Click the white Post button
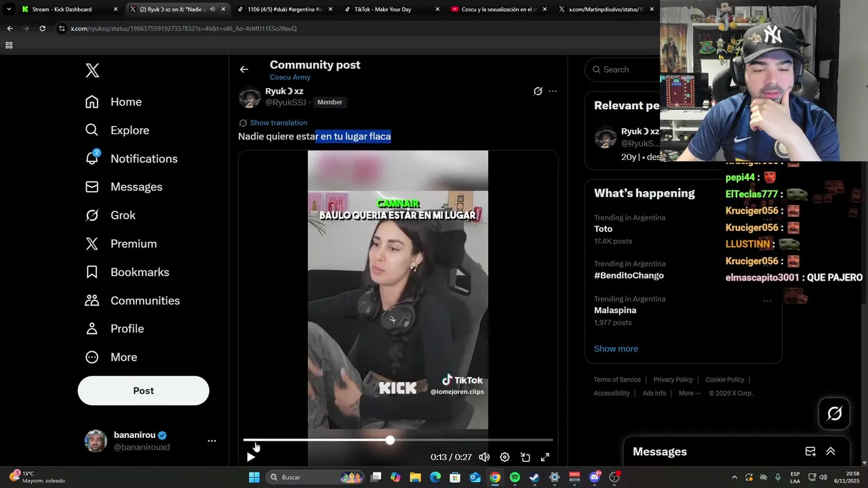Screen dimensions: 868x488 pyautogui.click(x=143, y=390)
